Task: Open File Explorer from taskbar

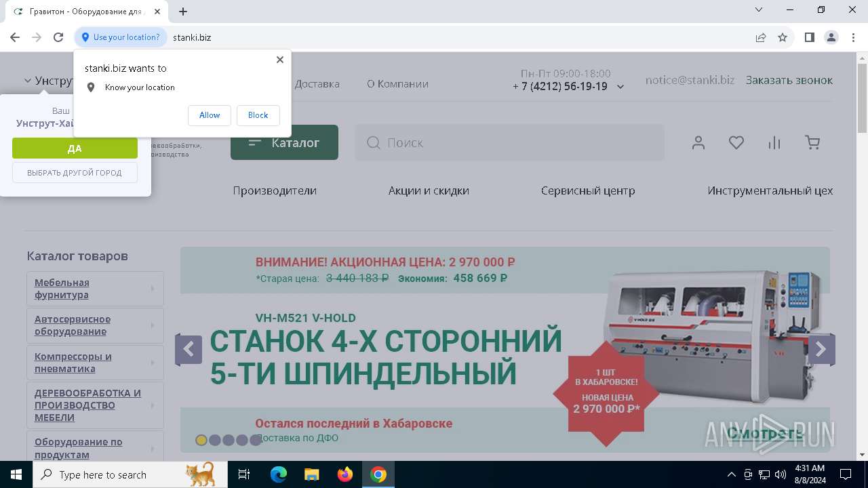Action: [x=311, y=474]
